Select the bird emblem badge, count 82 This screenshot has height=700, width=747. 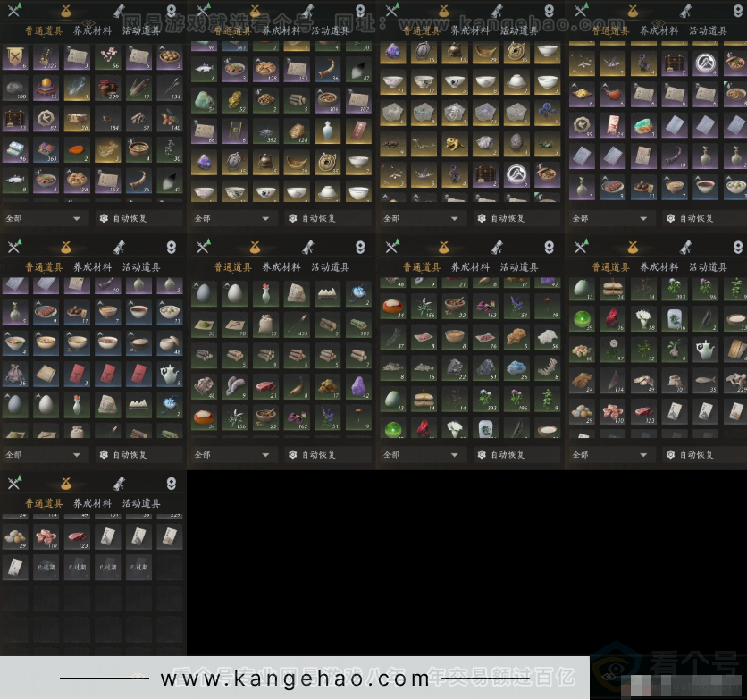pos(46,120)
